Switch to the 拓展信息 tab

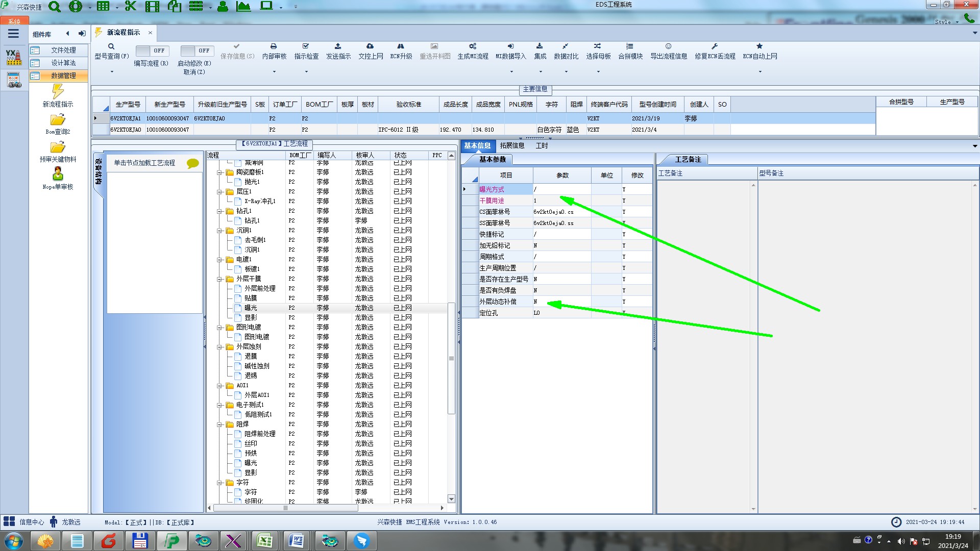point(512,146)
